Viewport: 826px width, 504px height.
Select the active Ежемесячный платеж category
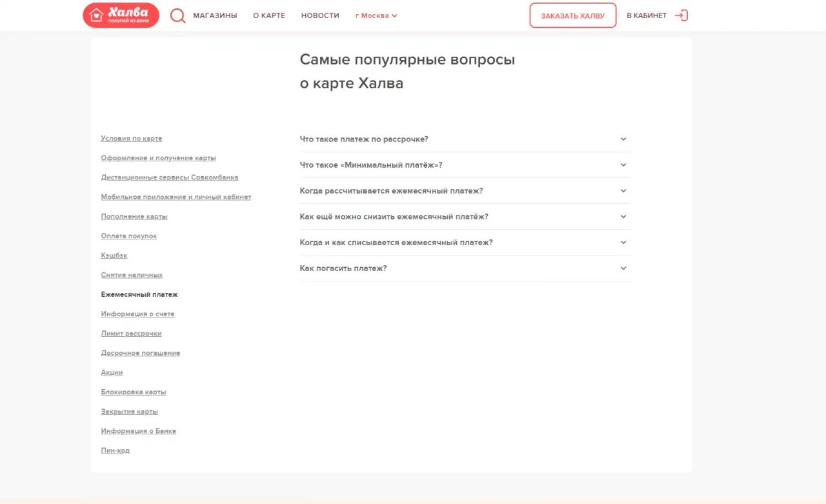coord(139,294)
